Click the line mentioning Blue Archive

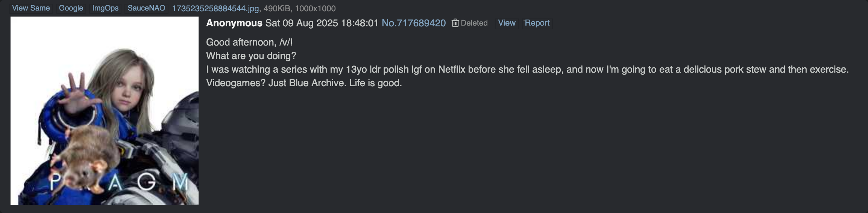click(x=304, y=83)
